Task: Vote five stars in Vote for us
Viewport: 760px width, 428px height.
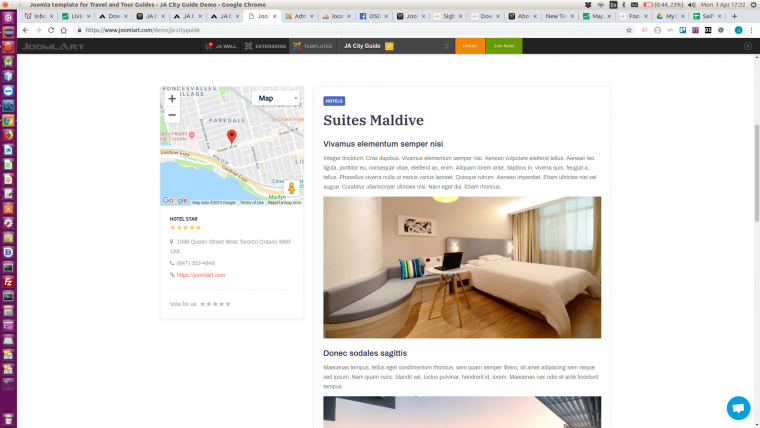Action: tap(228, 304)
